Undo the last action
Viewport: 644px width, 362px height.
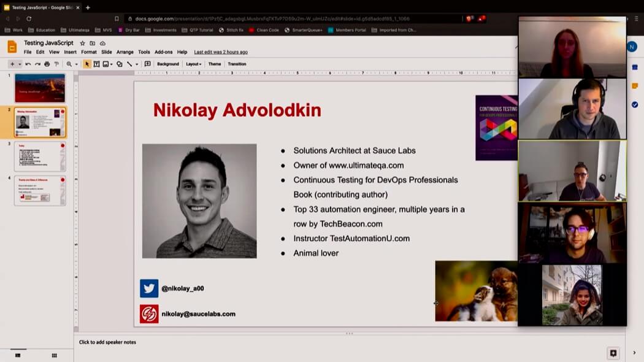click(x=28, y=64)
